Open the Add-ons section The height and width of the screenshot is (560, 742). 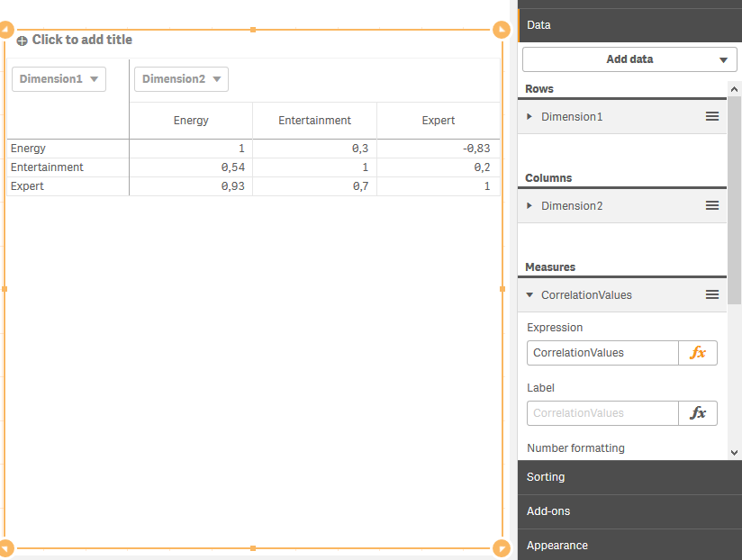coord(629,511)
